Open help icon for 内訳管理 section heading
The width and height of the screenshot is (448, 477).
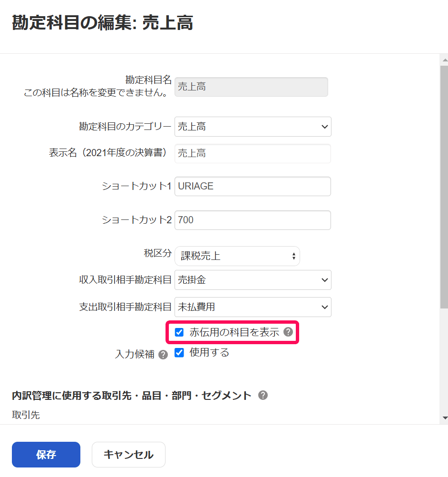click(263, 395)
